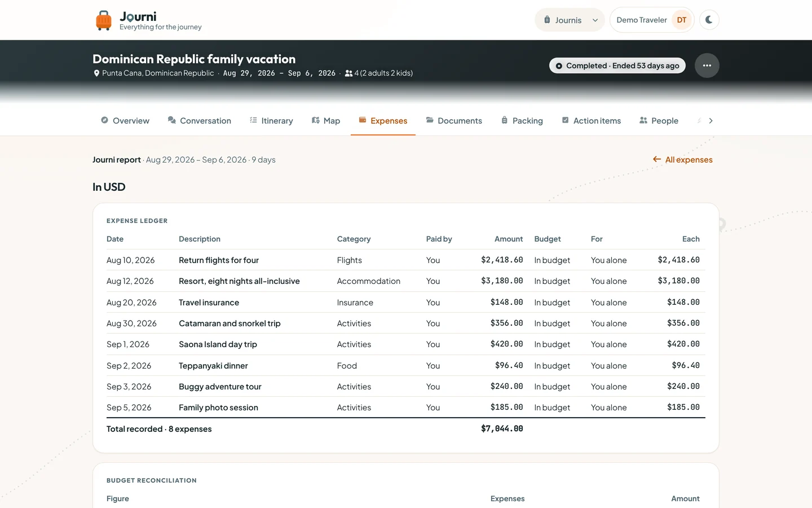The width and height of the screenshot is (812, 508).
Task: Open the Documents tab
Action: [x=454, y=121]
